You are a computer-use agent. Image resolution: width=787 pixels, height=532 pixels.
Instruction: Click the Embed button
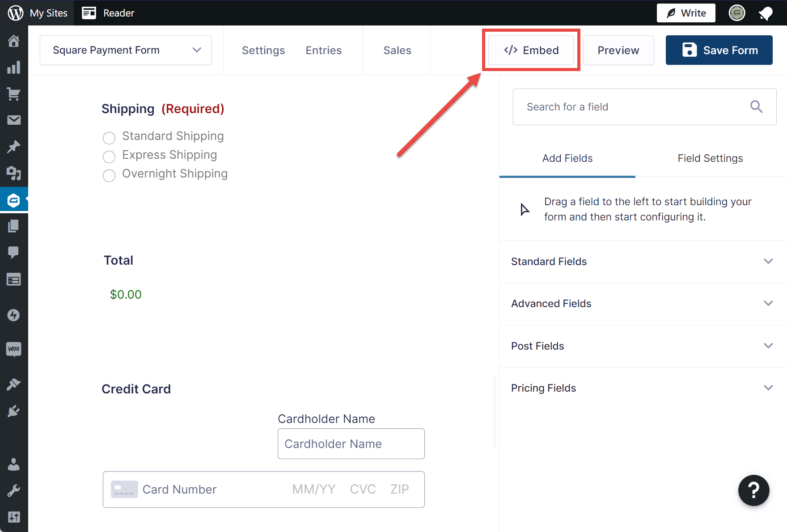click(x=531, y=50)
